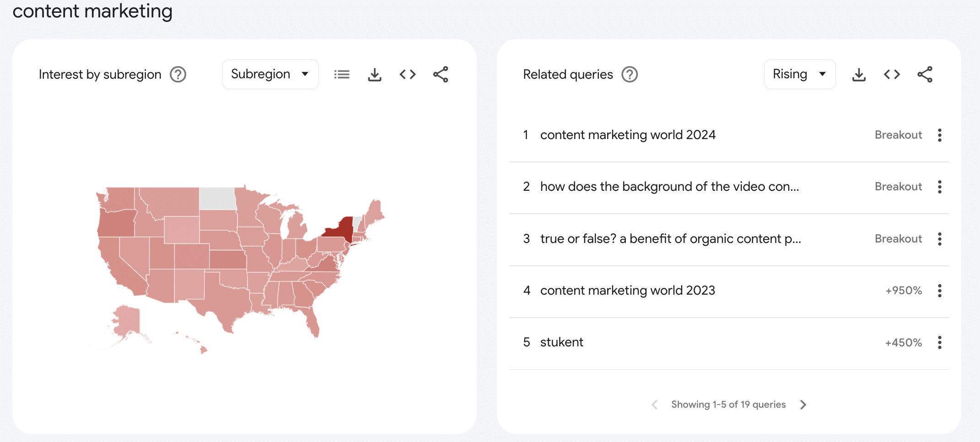Open options for content marketing world 2024

pos(940,135)
